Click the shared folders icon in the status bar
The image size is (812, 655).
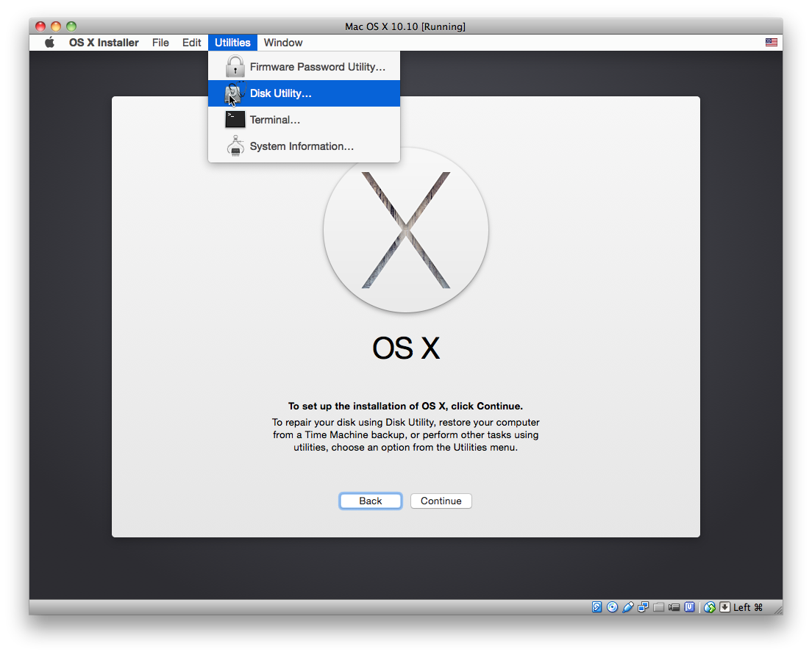pos(658,606)
